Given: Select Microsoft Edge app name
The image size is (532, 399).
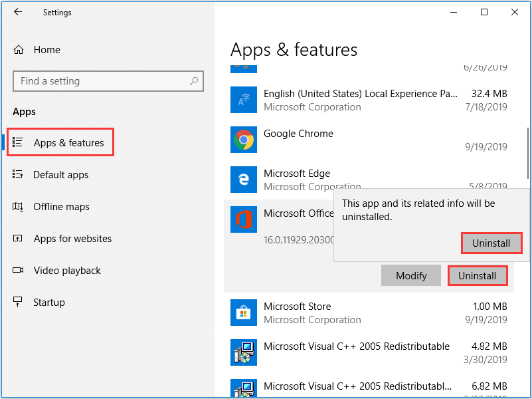Looking at the screenshot, I should (297, 173).
